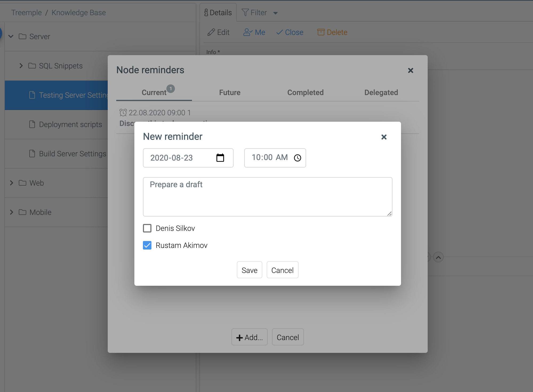Viewport: 533px width, 392px height.
Task: Click the reminder text area 'Prepare a draft'
Action: point(268,197)
